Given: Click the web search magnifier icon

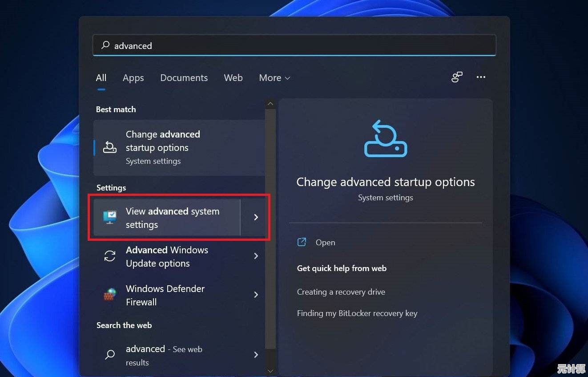Looking at the screenshot, I should click(x=109, y=355).
